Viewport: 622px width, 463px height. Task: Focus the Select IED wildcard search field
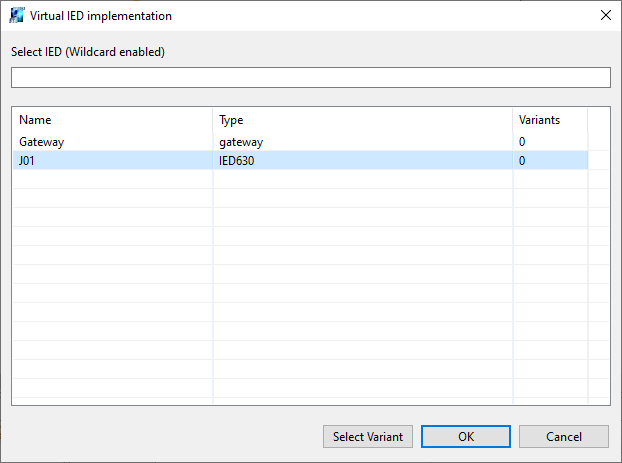[310, 78]
